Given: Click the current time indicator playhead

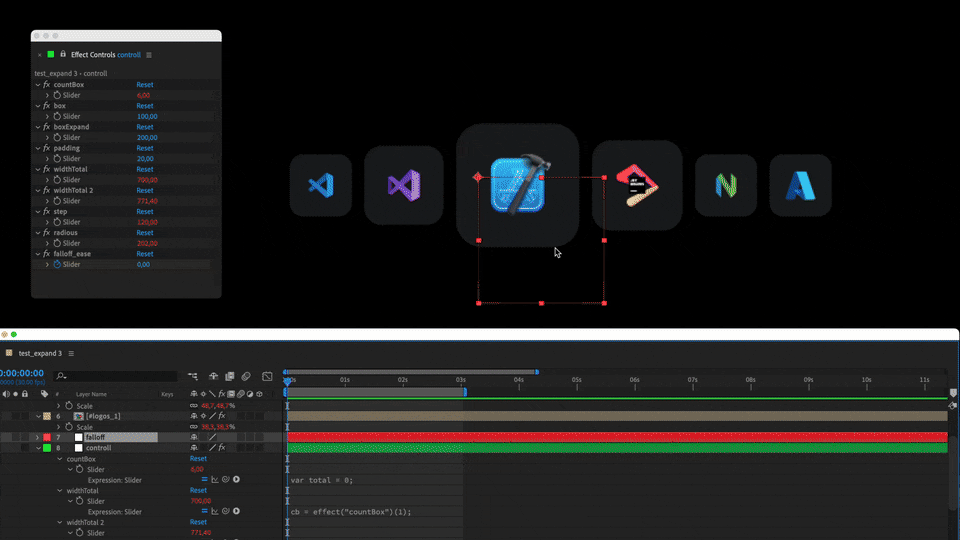Looking at the screenshot, I should 287,381.
